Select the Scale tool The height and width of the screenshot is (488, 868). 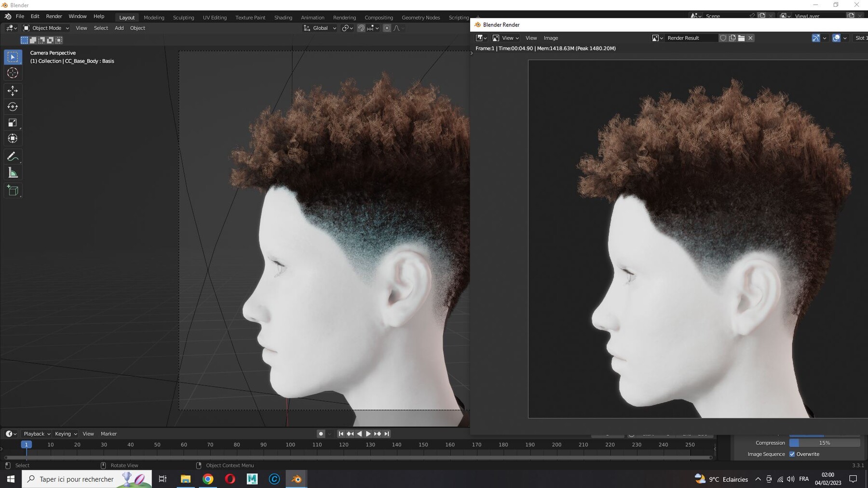[13, 122]
